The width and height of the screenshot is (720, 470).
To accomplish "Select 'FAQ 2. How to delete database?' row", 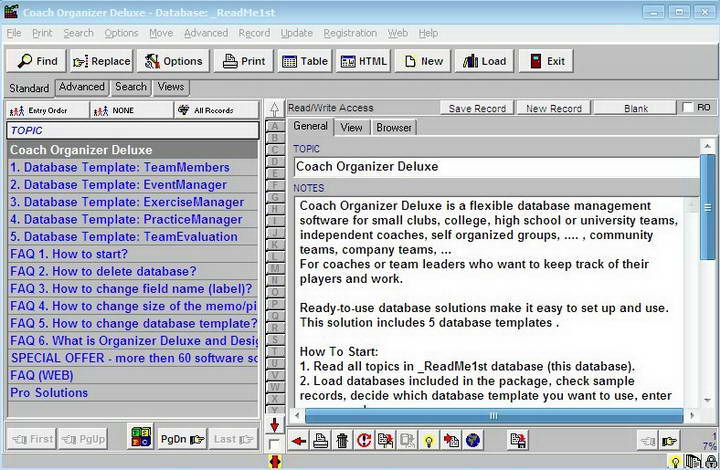I will click(133, 272).
